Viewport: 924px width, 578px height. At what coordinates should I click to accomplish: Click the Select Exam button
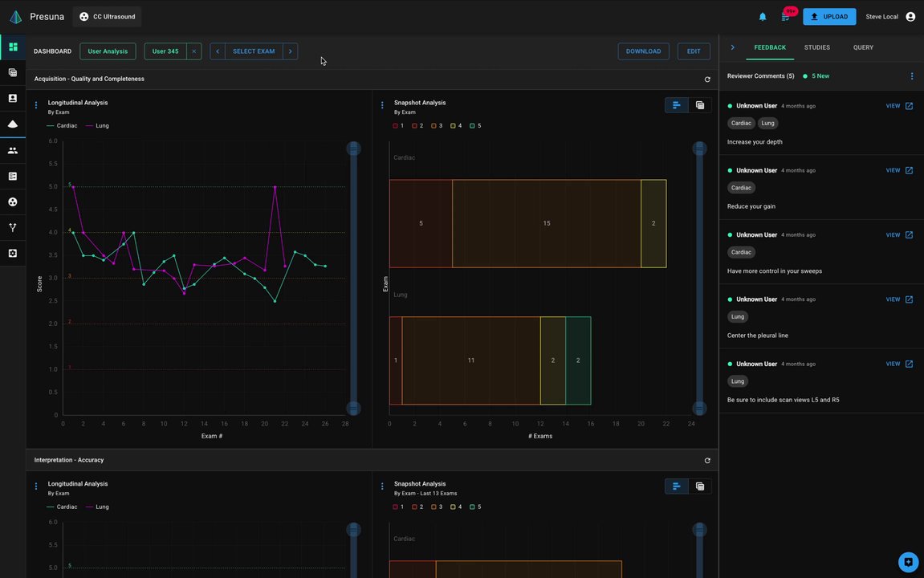tap(254, 51)
